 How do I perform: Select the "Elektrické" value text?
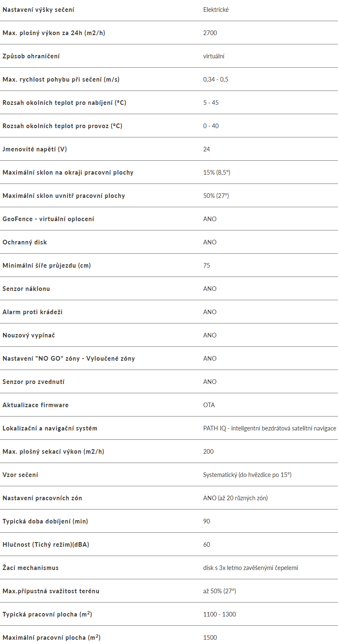[x=216, y=9]
